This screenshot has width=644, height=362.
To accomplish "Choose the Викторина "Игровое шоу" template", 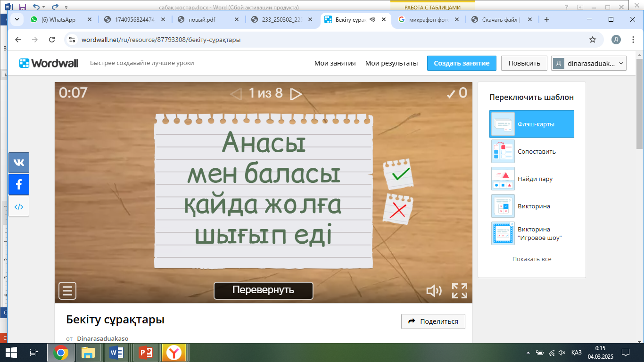I will point(532,233).
